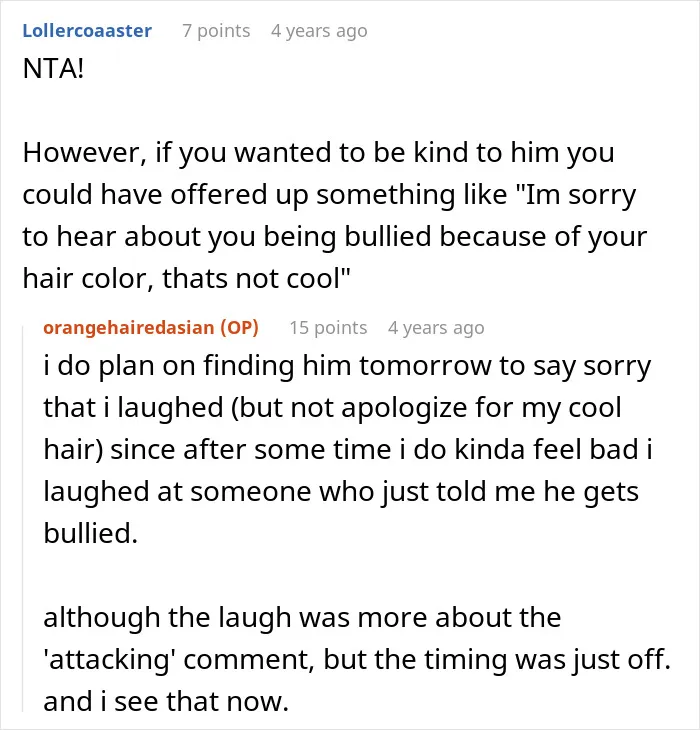This screenshot has width=700, height=730.
Task: Click the quoted word 'attacking' in the reply
Action: point(109,660)
